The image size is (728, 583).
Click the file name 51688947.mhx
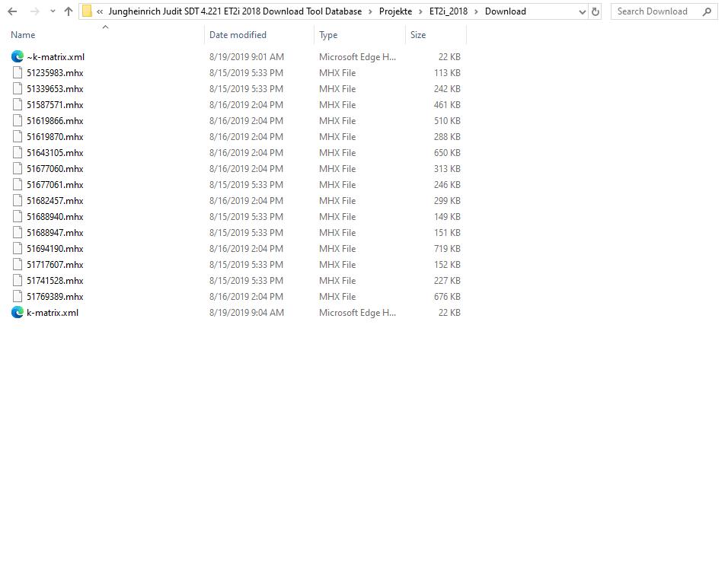coord(55,233)
